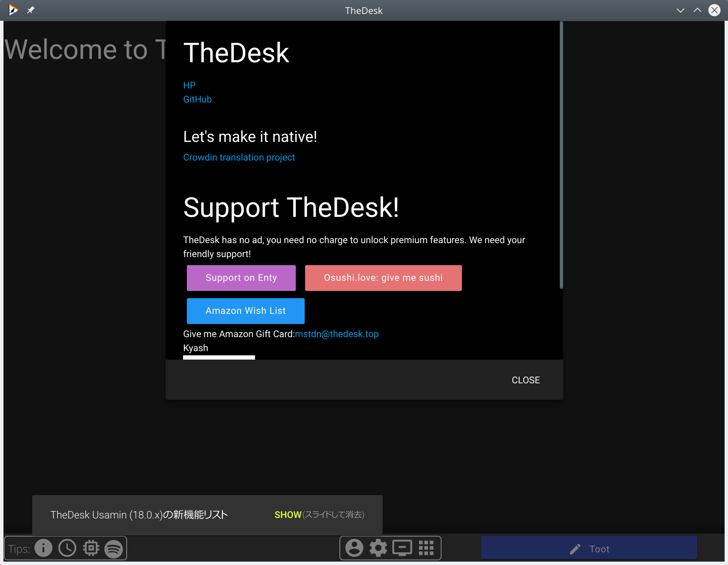The width and height of the screenshot is (728, 565).
Task: Open Spotify now playing icon
Action: coord(114,549)
